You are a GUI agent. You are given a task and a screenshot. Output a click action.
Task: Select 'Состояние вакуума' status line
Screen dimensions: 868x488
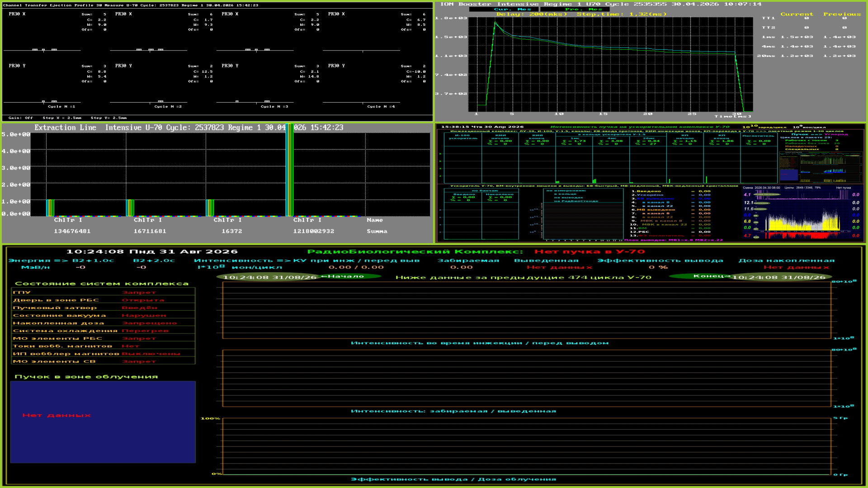coord(103,315)
